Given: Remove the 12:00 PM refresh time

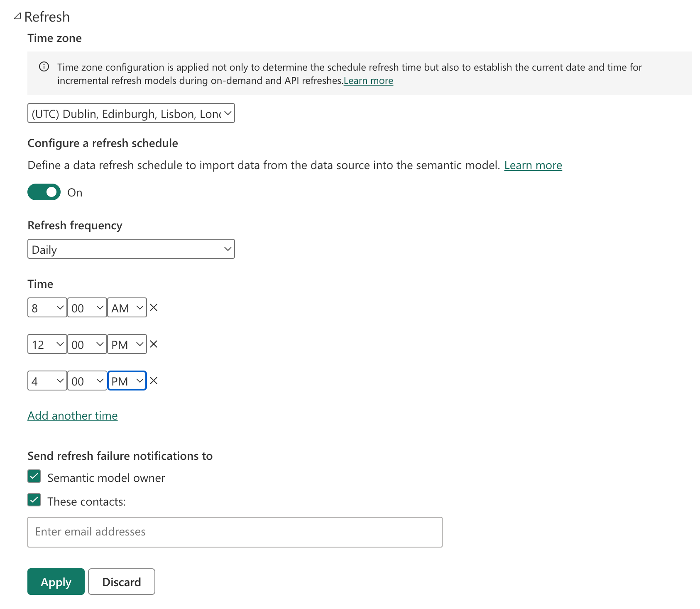Looking at the screenshot, I should click(x=153, y=344).
